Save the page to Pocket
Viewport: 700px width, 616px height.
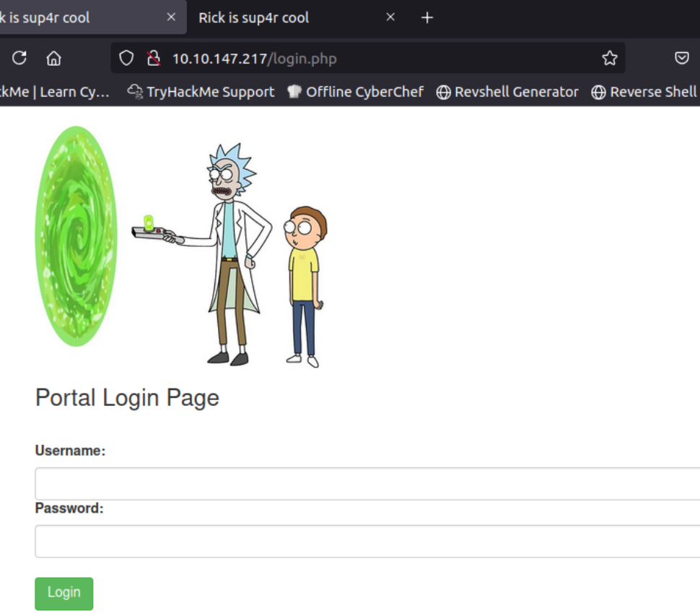click(682, 58)
